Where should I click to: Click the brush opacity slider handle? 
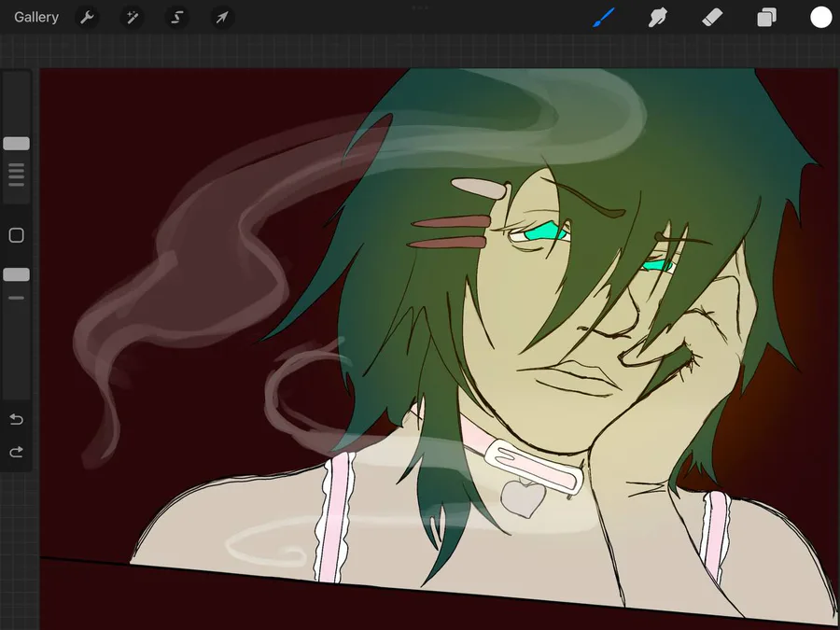(x=16, y=274)
